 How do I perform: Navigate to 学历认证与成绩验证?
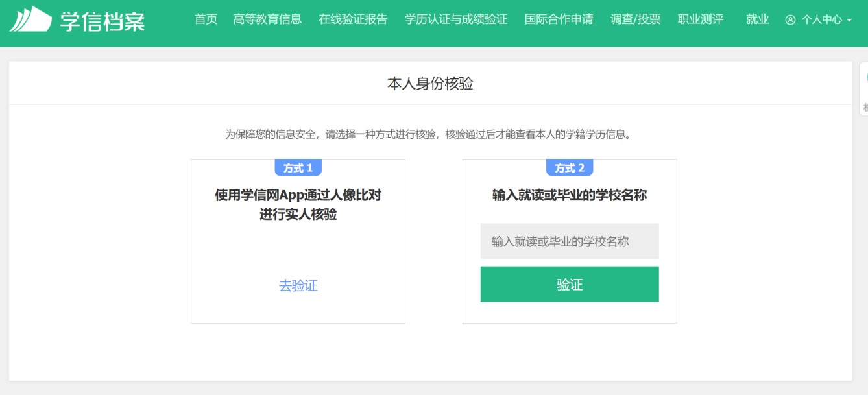point(455,19)
